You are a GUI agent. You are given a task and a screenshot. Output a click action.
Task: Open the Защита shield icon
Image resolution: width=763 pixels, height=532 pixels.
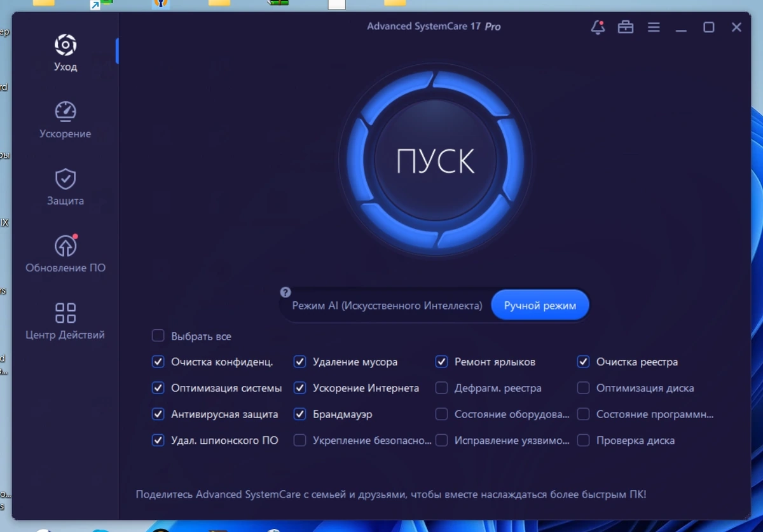click(x=65, y=179)
